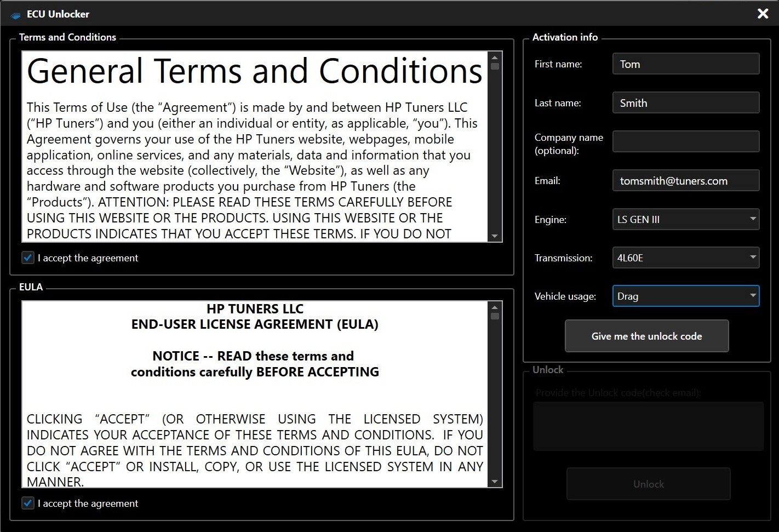Toggle EULA accept agreement checkbox
This screenshot has height=532, width=779.
[28, 503]
